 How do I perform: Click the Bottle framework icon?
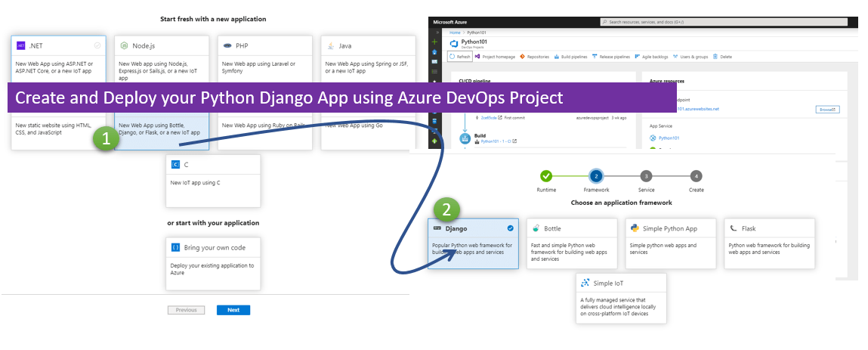536,228
